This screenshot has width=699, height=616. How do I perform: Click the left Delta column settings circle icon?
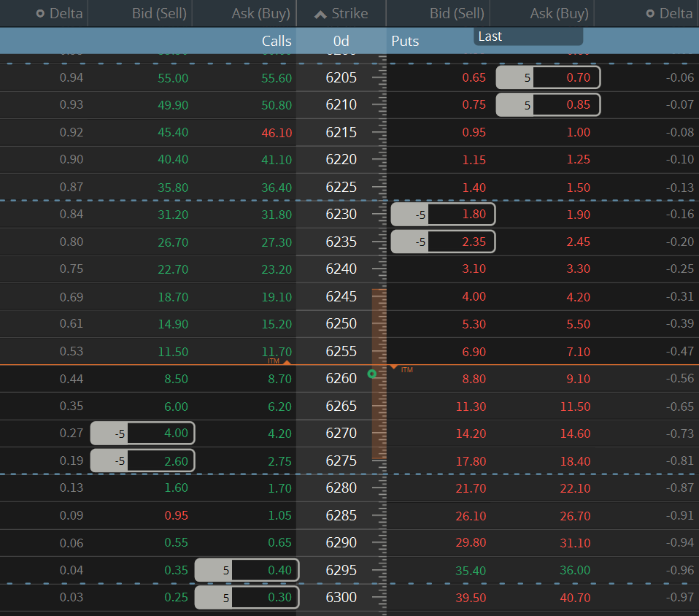40,14
